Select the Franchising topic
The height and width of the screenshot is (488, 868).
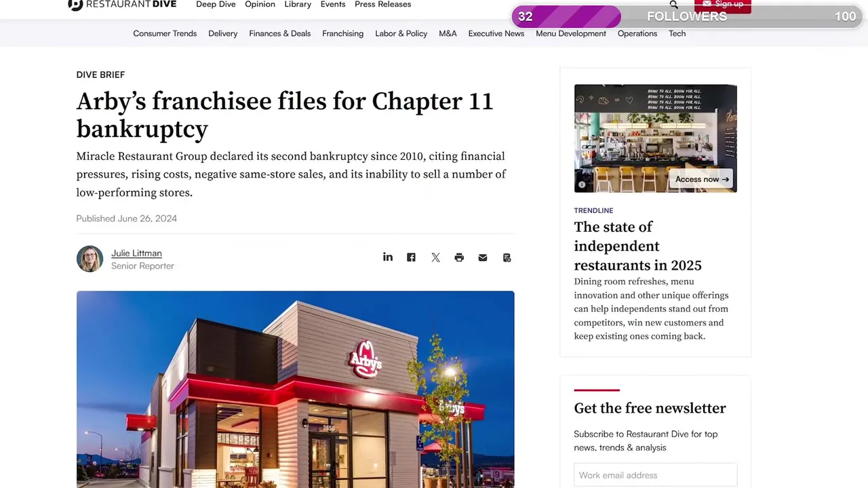coord(342,33)
